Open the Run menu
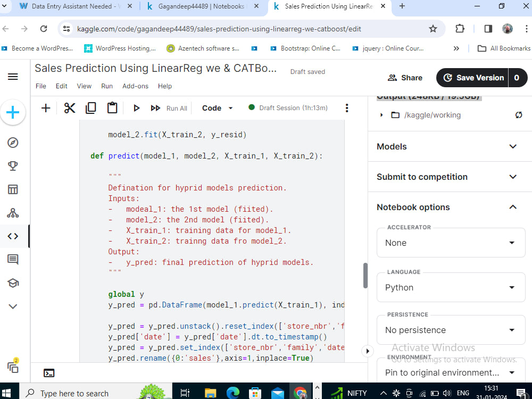This screenshot has height=399, width=532. click(x=106, y=86)
